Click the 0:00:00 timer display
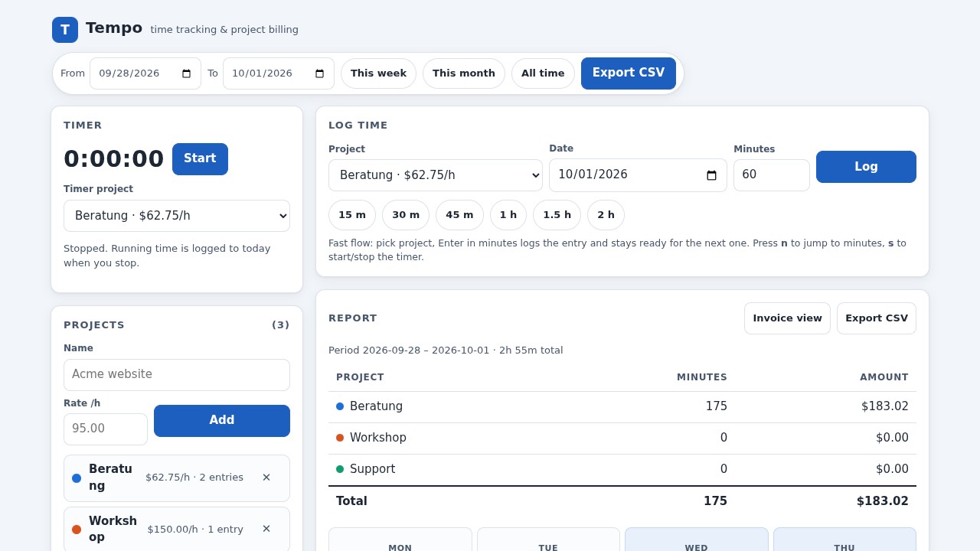 pos(114,159)
